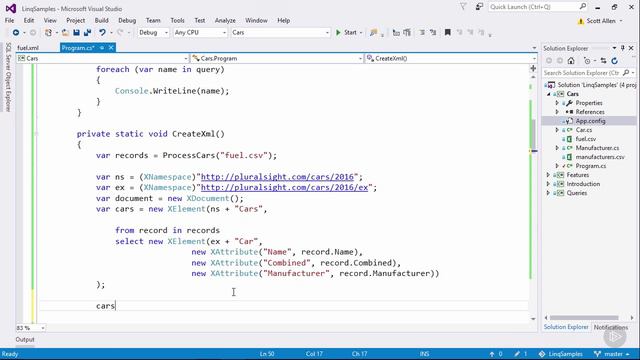This screenshot has width=640, height=360.
Task: Expand the Car.cs node
Action: point(557,130)
